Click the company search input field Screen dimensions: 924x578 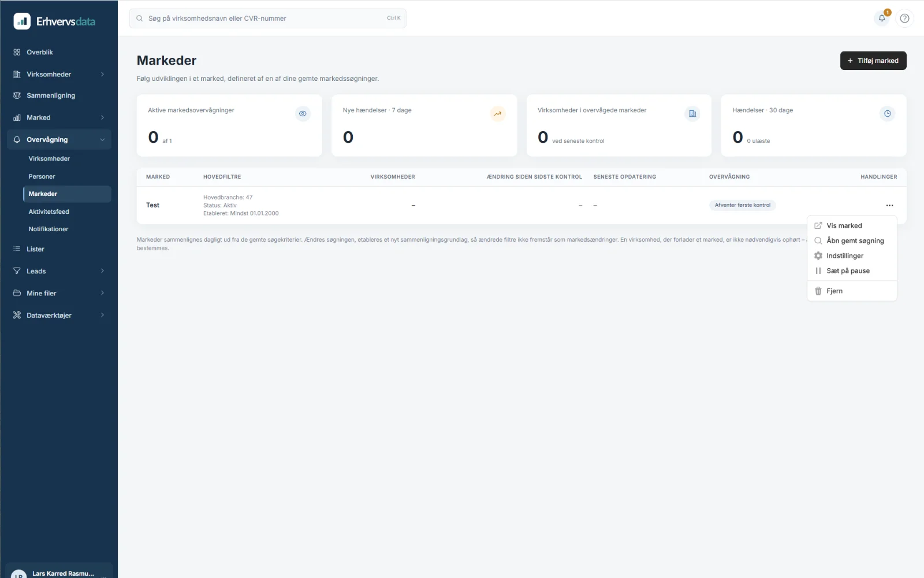pos(267,18)
